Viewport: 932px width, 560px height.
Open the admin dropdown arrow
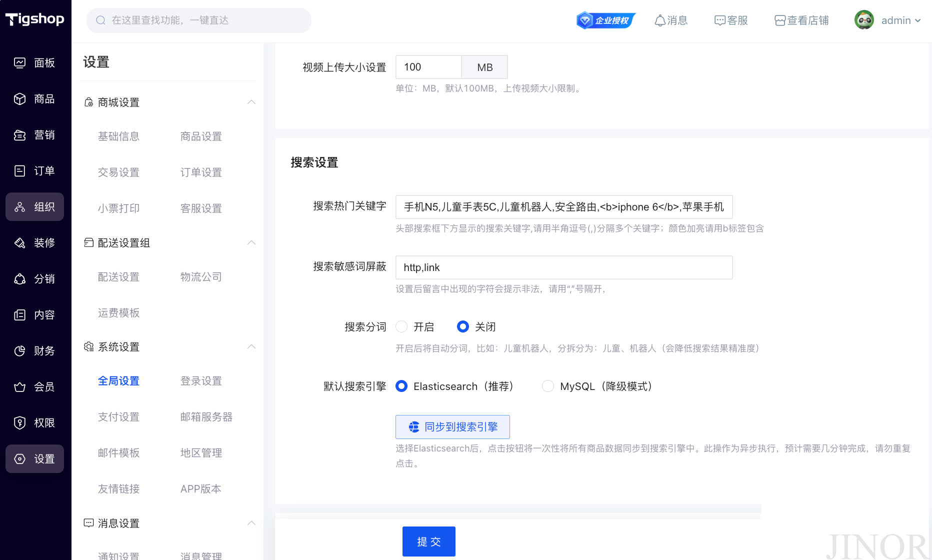(917, 20)
